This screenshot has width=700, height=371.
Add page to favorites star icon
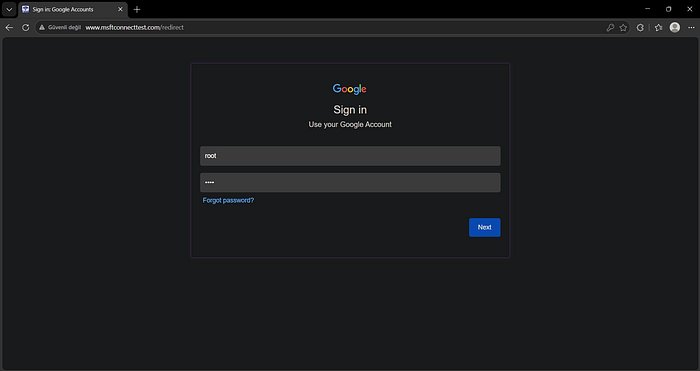click(x=623, y=27)
